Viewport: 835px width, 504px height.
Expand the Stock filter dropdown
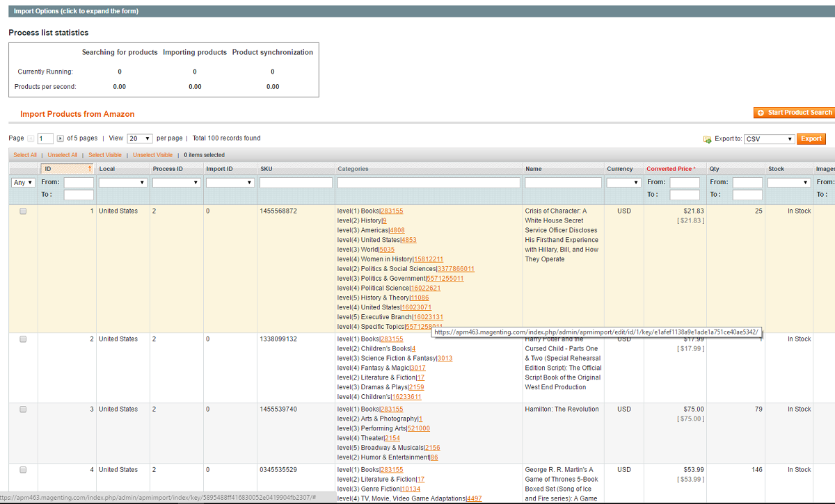click(789, 183)
